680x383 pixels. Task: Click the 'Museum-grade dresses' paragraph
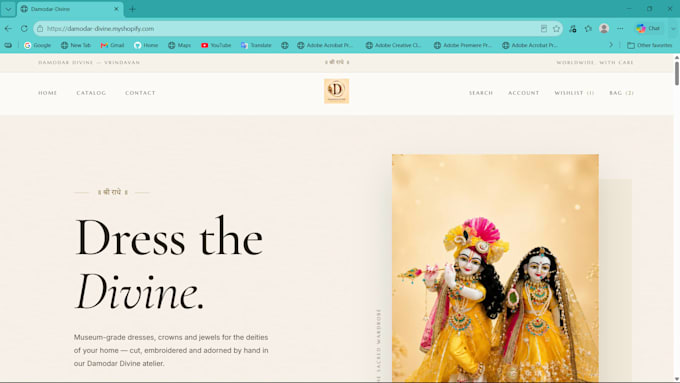click(x=171, y=350)
